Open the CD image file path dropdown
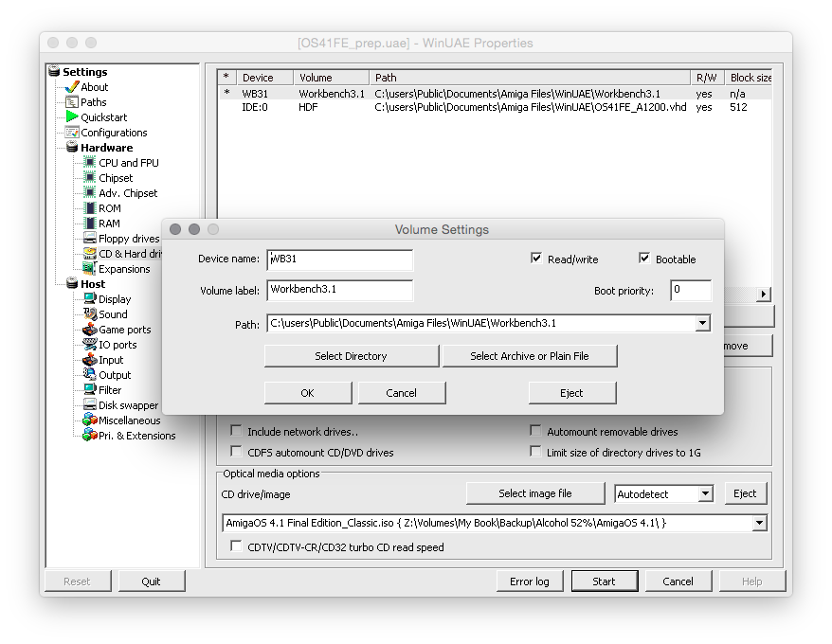The height and width of the screenshot is (644, 832). coord(759,523)
